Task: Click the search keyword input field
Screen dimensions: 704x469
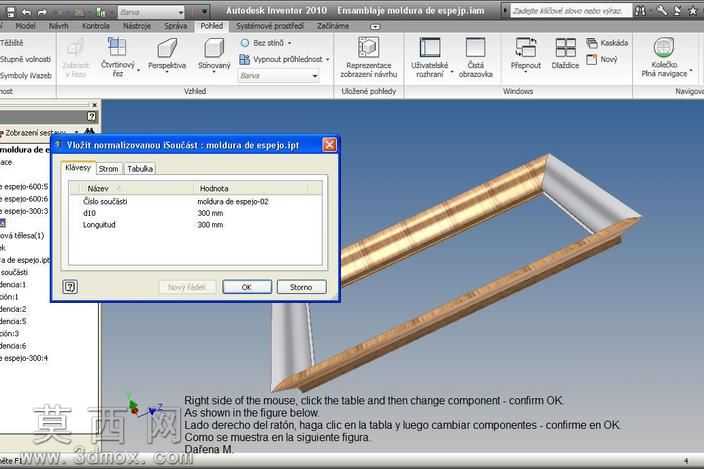Action: tap(570, 11)
